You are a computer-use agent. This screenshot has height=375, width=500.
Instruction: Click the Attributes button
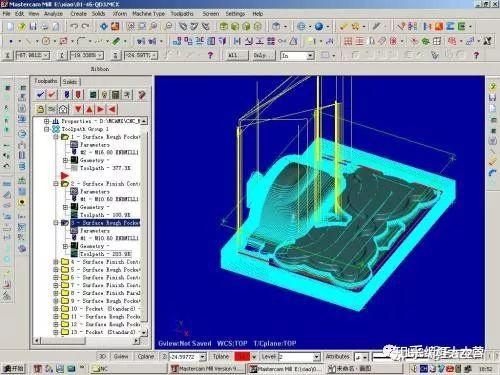click(338, 357)
